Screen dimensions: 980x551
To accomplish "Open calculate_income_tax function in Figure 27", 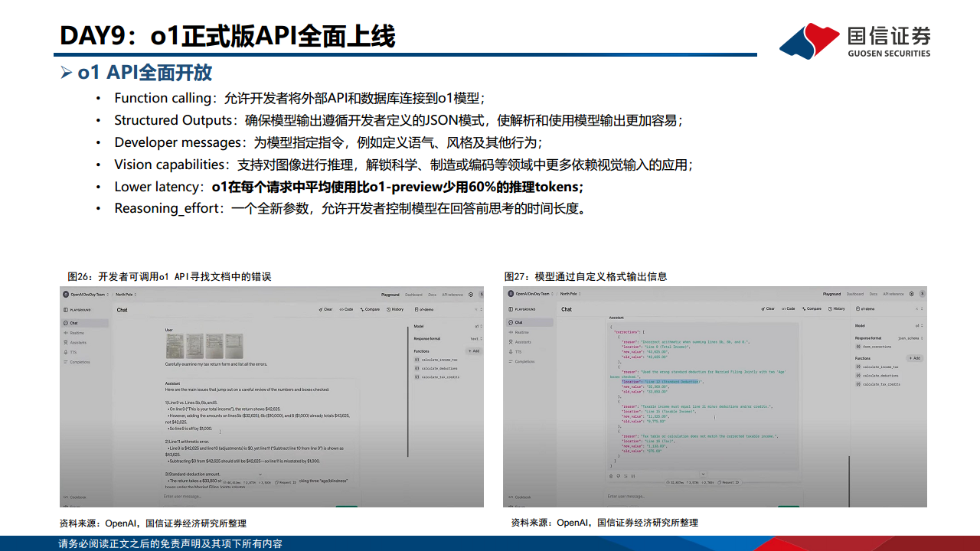I will 877,367.
